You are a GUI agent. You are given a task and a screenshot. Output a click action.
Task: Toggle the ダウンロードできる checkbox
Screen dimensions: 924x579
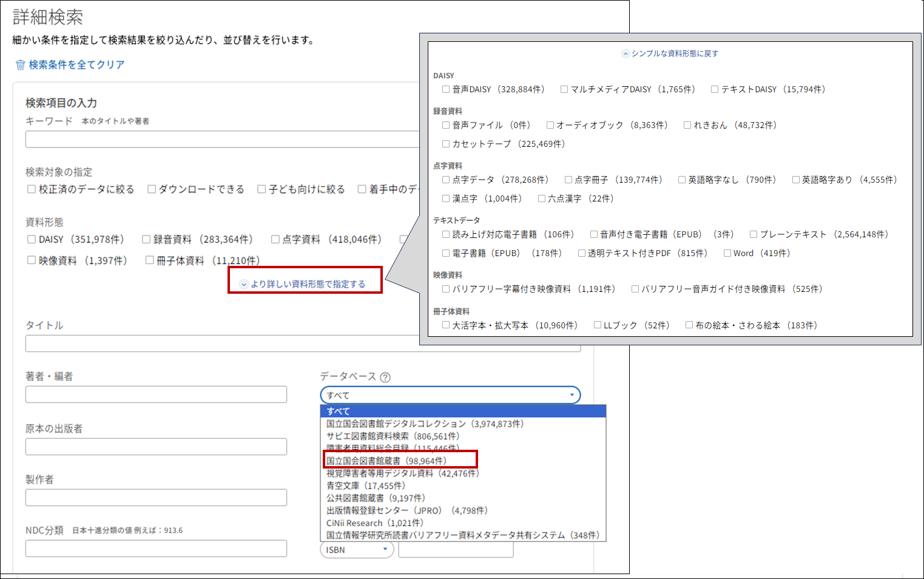[152, 189]
